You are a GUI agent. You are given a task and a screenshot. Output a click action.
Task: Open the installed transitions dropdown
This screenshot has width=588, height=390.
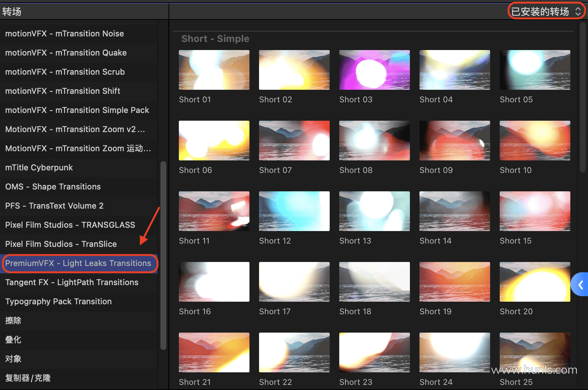tap(546, 11)
